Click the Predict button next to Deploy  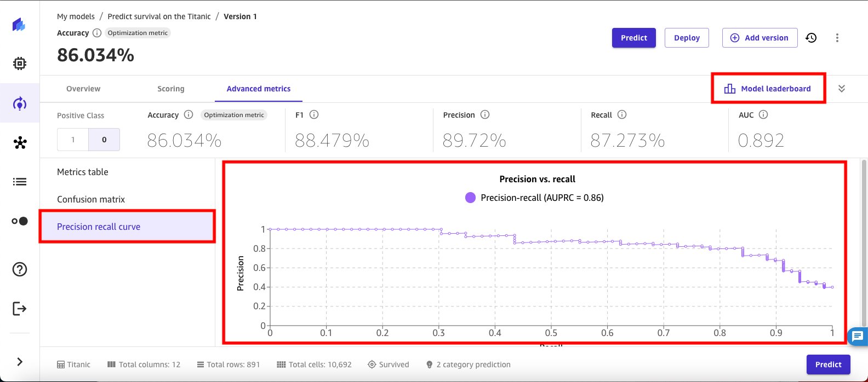634,38
